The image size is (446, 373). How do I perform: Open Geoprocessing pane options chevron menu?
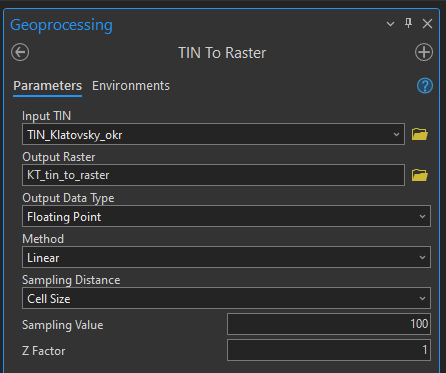(x=390, y=24)
